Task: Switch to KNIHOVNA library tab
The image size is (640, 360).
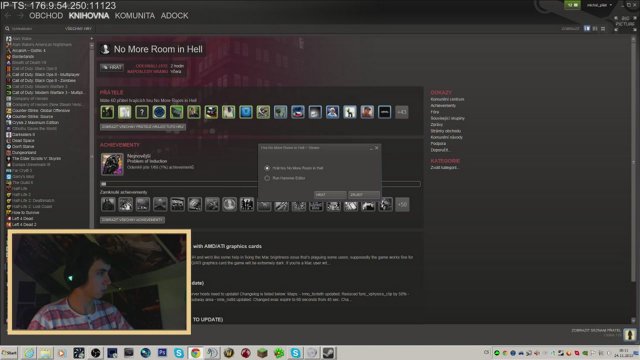Action: click(89, 16)
